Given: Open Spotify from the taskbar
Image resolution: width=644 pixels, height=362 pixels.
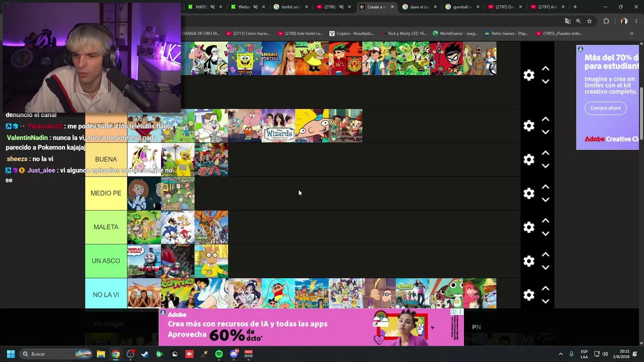Looking at the screenshot, I should click(x=219, y=354).
